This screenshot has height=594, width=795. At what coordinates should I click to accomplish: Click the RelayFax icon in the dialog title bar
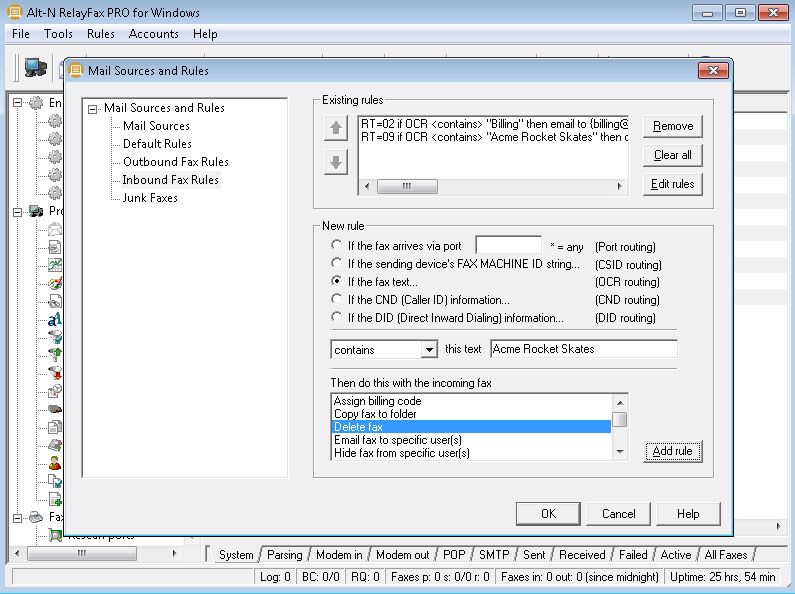tap(76, 71)
